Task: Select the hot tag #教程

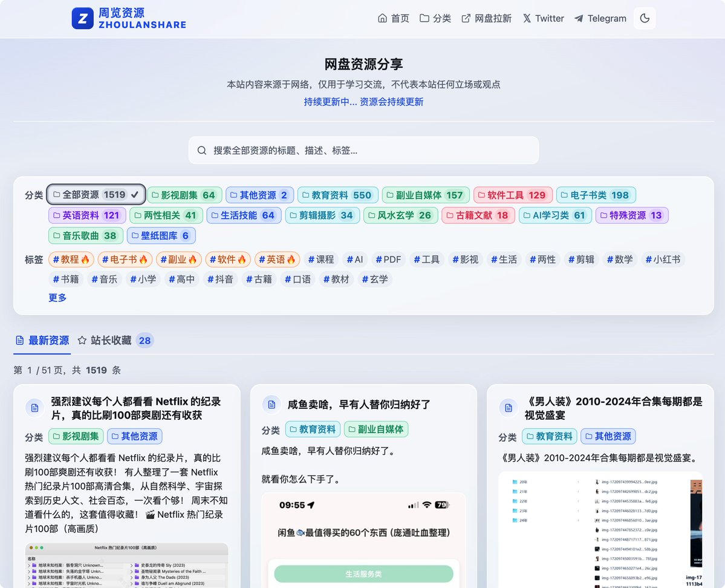Action: (x=71, y=260)
